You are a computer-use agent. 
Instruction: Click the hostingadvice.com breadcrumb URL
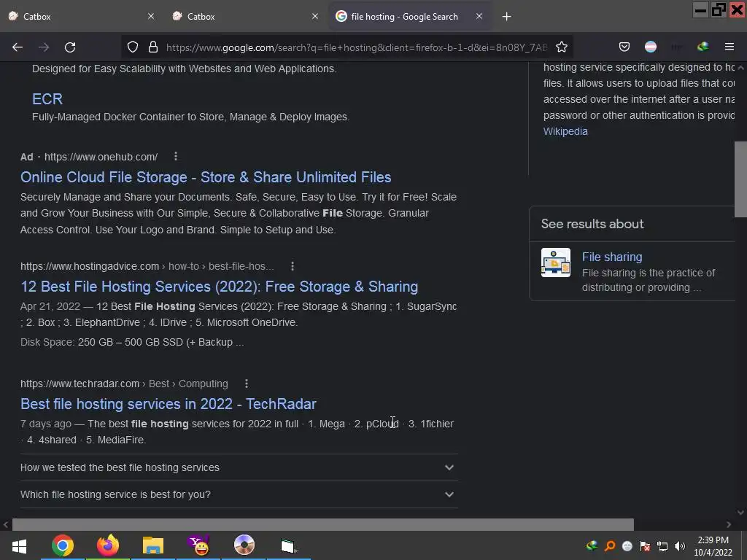pos(147,266)
